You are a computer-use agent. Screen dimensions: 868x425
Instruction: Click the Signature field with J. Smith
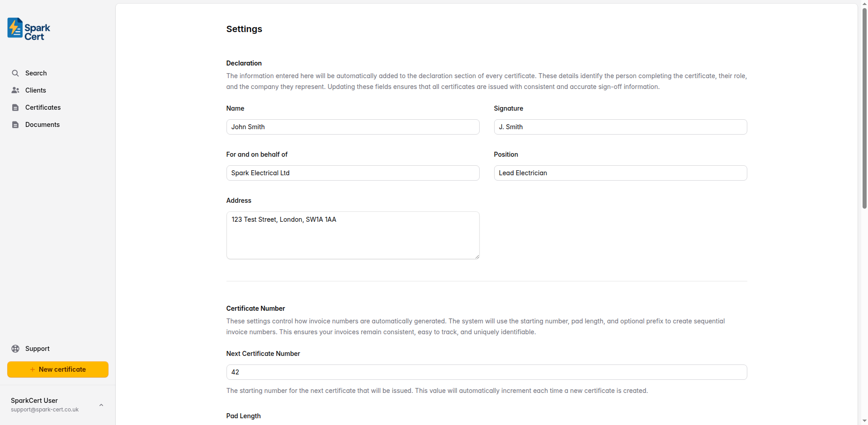coord(620,127)
